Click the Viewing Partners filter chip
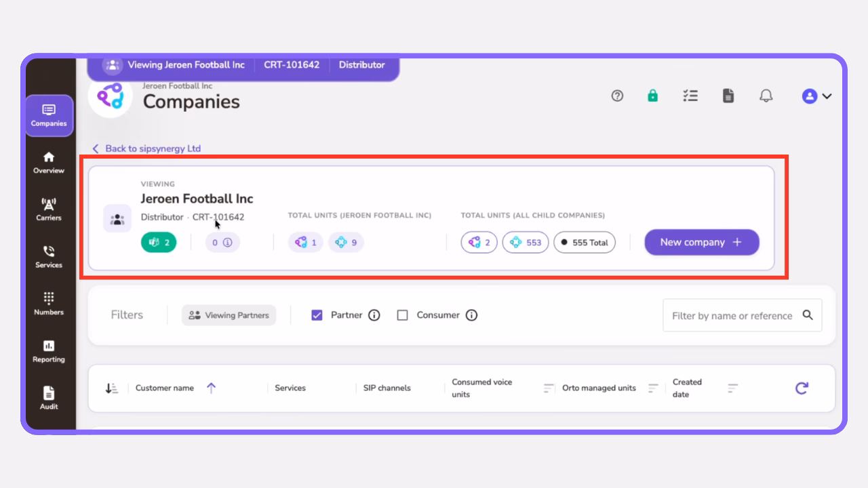The width and height of the screenshot is (868, 488). pyautogui.click(x=229, y=315)
